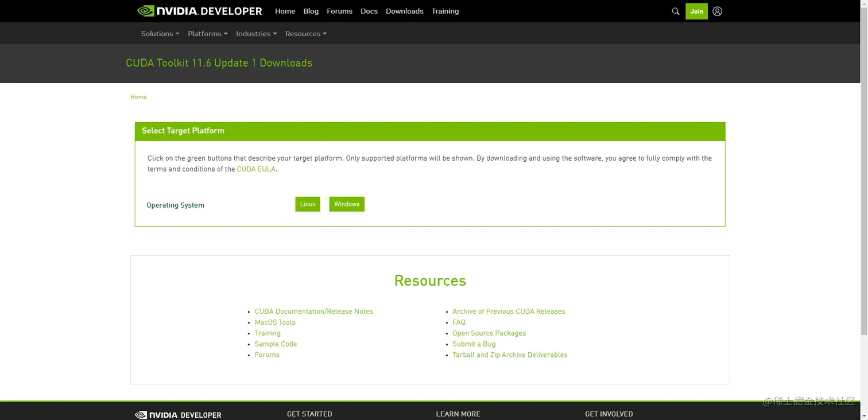This screenshot has width=868, height=420.
Task: Click the green Resources heading
Action: [430, 281]
